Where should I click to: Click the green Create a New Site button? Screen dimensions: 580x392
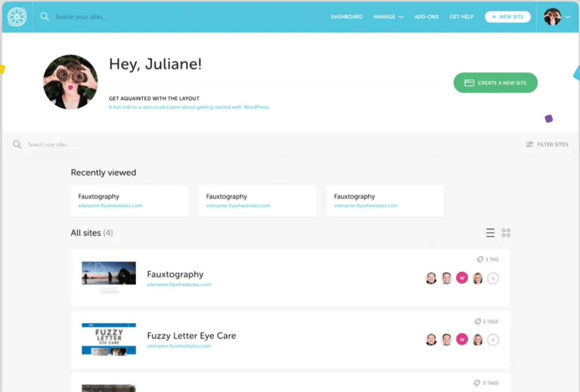tap(495, 83)
